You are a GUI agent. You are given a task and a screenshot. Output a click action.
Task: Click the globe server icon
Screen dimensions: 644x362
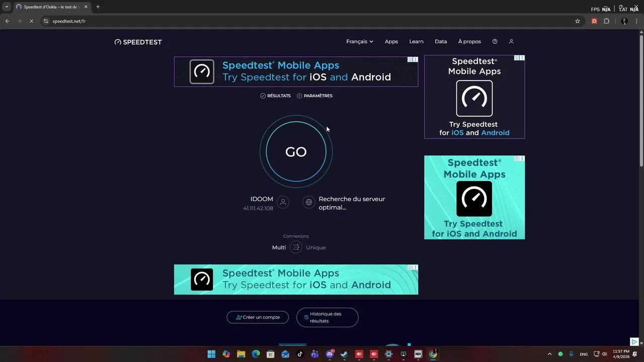(x=309, y=202)
